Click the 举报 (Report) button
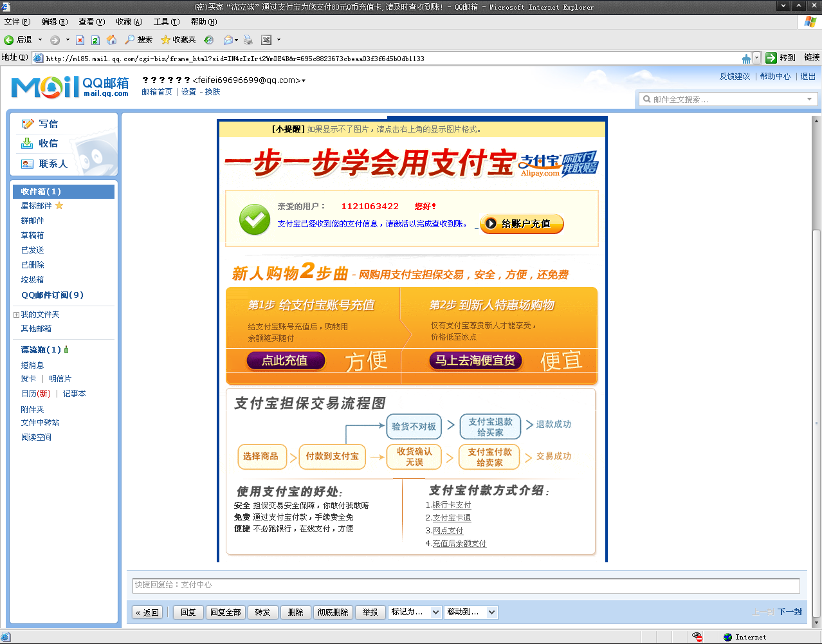Viewport: 822px width, 644px height. point(370,612)
